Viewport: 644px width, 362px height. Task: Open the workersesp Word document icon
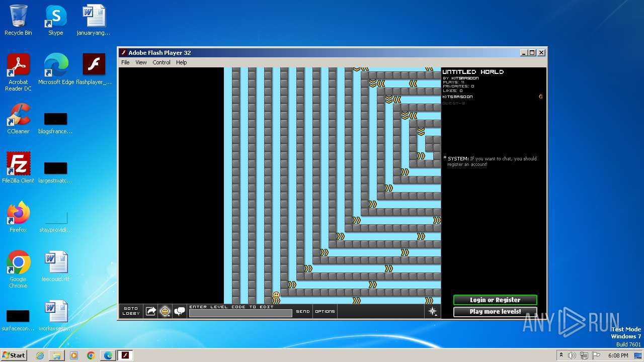click(x=56, y=316)
